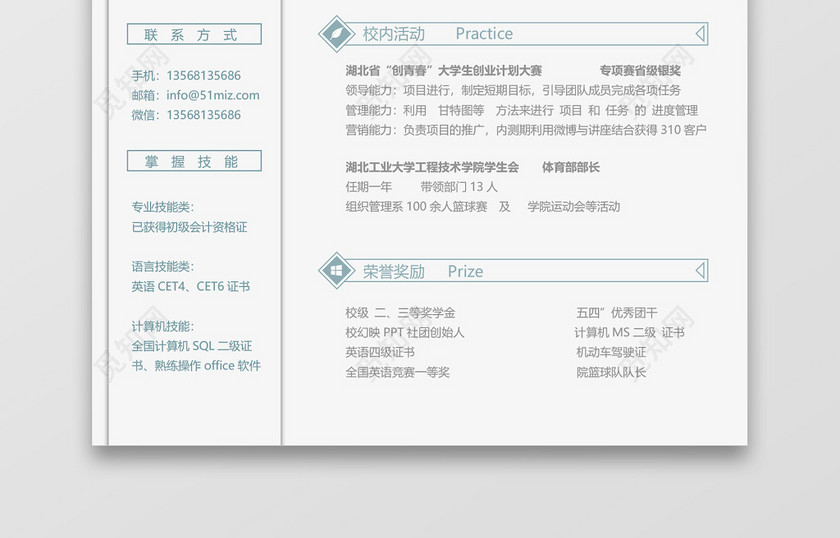
Task: Select the 校级 二、三等奖学金 line
Action: click(400, 312)
